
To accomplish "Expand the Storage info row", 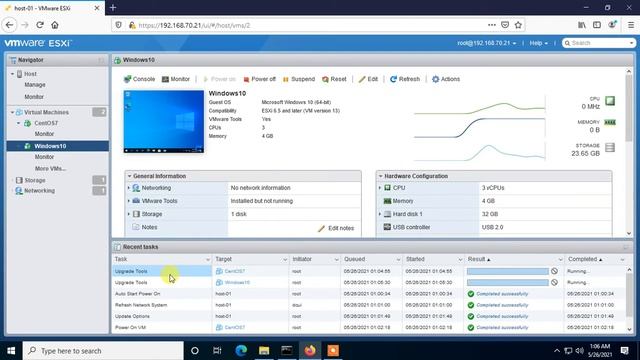I will click(x=129, y=214).
